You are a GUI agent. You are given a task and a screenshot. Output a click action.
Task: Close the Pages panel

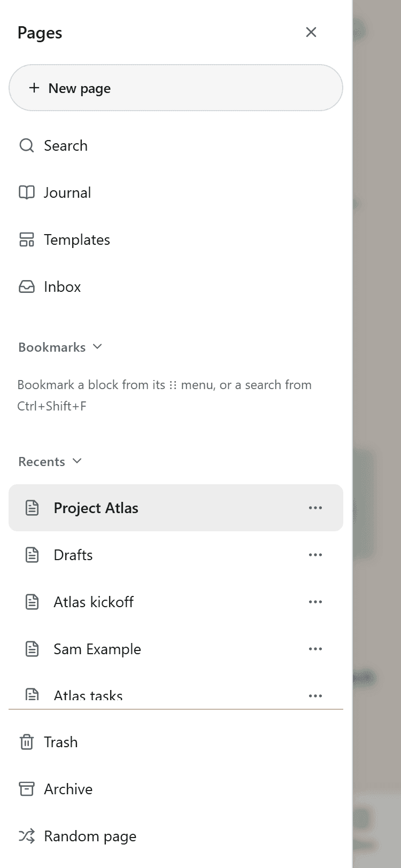pos(311,32)
